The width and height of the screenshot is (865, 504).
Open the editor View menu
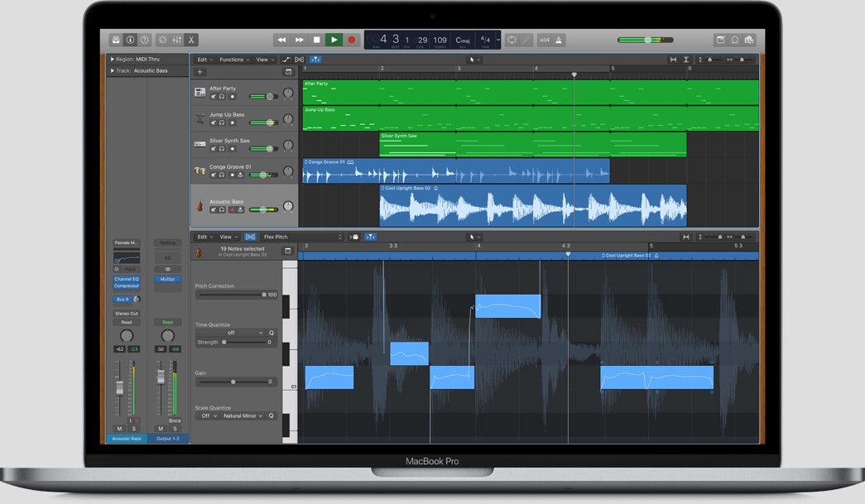pyautogui.click(x=228, y=237)
